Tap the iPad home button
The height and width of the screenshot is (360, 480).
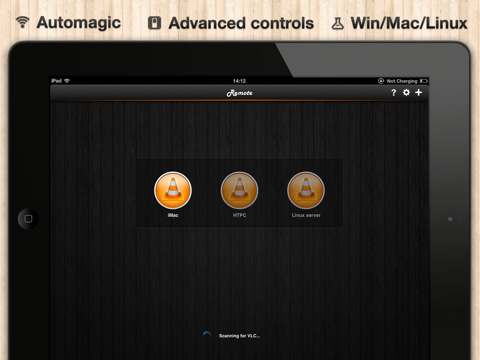click(28, 219)
